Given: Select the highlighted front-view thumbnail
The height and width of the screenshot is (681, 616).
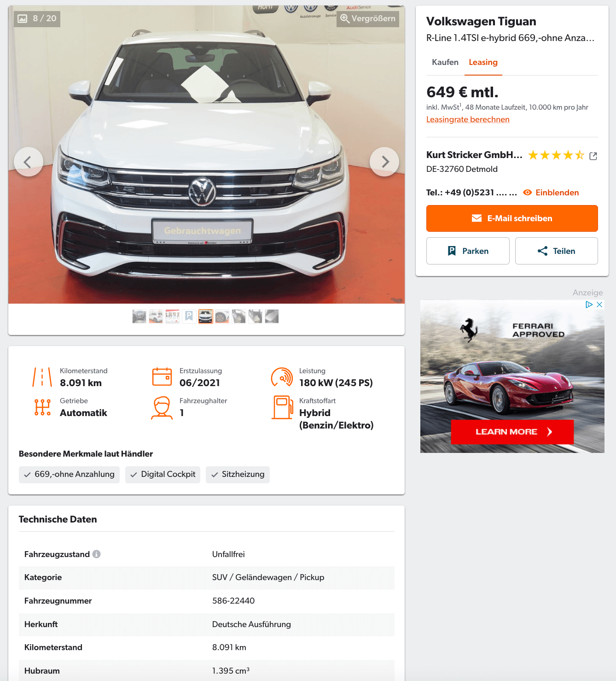Looking at the screenshot, I should [206, 317].
